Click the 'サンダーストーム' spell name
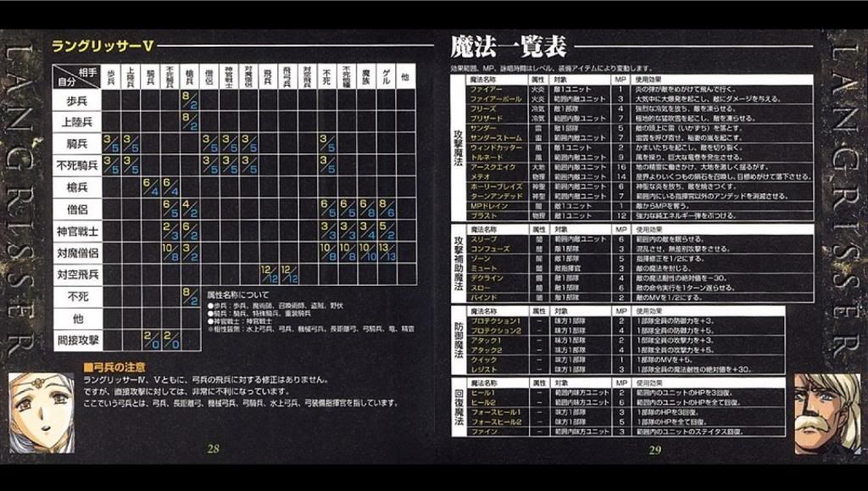Viewport: 868px width, 491px height. pyautogui.click(x=495, y=138)
